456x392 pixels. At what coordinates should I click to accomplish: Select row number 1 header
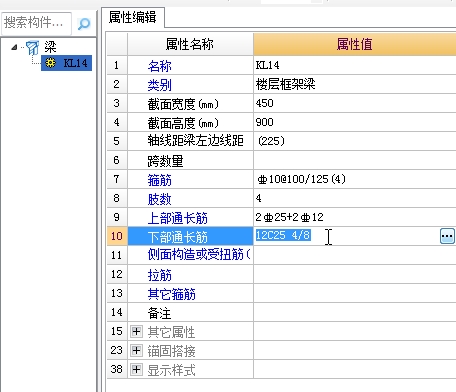[x=117, y=65]
